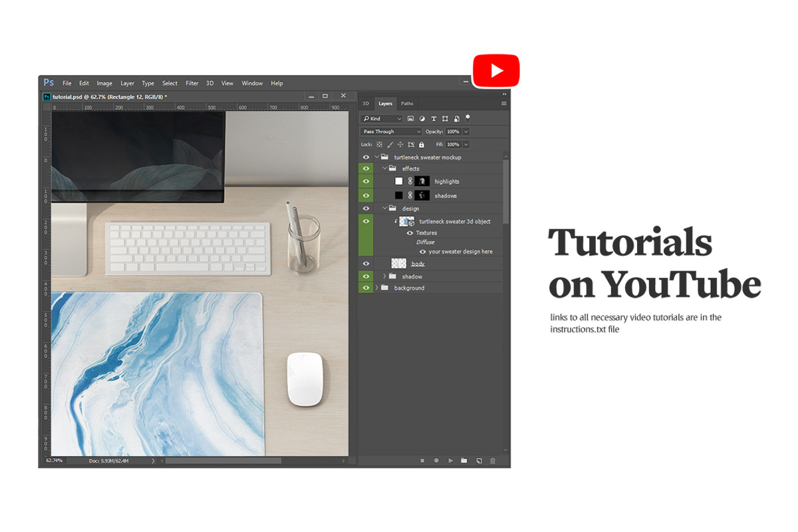Collapse the design group
The image size is (798, 532).
[x=384, y=209]
